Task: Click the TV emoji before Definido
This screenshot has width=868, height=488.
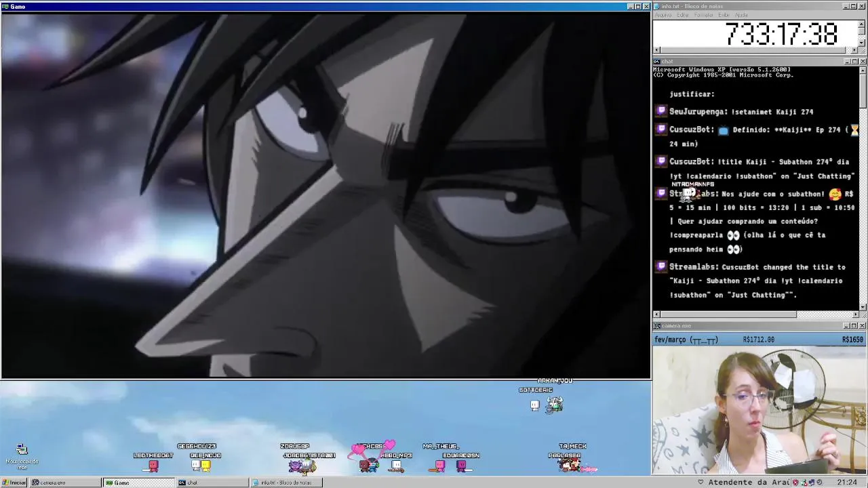Action: (724, 129)
